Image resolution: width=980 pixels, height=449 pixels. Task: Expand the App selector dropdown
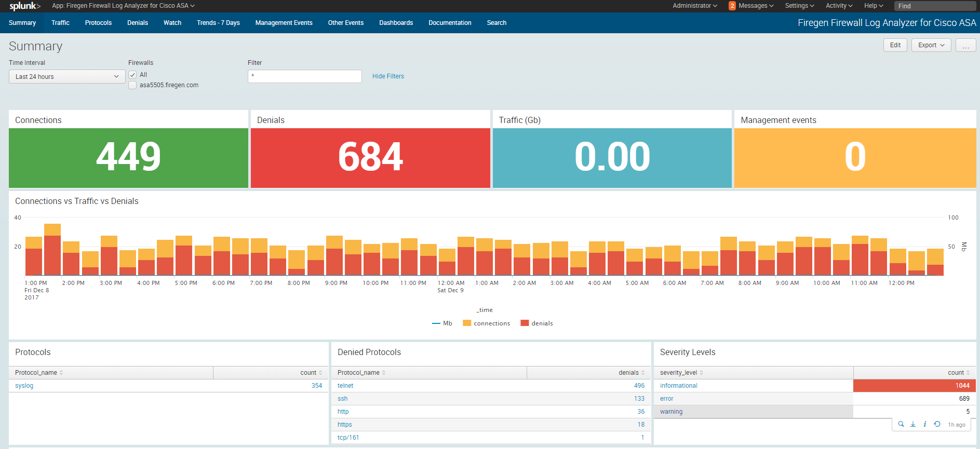123,6
